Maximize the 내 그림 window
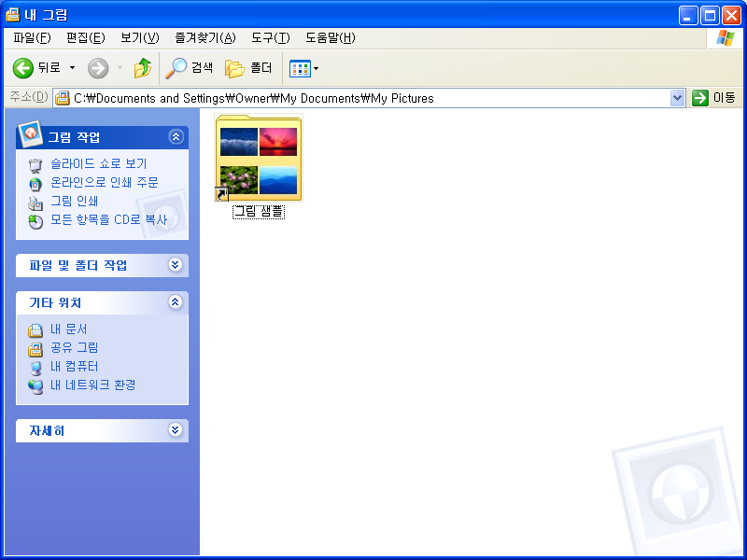The image size is (747, 560). click(x=710, y=15)
